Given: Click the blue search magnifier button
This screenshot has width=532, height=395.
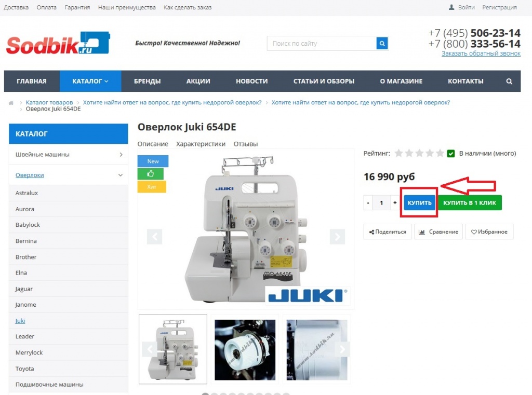Looking at the screenshot, I should (x=382, y=44).
